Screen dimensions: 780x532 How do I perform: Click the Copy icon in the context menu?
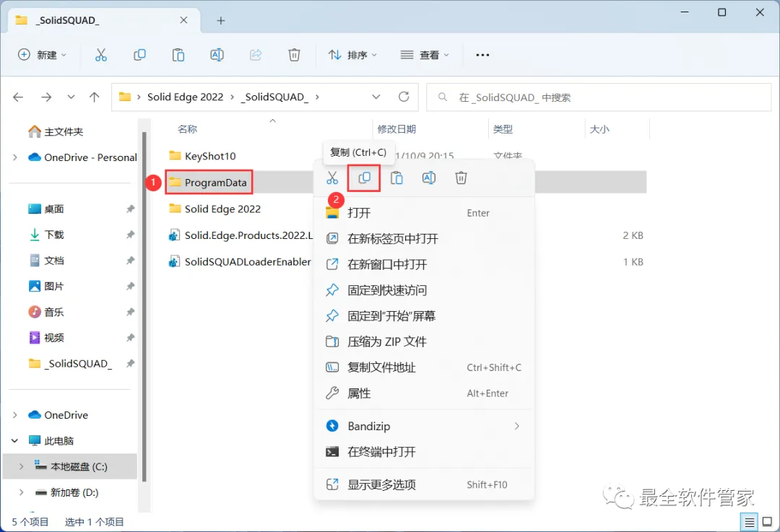pos(364,178)
